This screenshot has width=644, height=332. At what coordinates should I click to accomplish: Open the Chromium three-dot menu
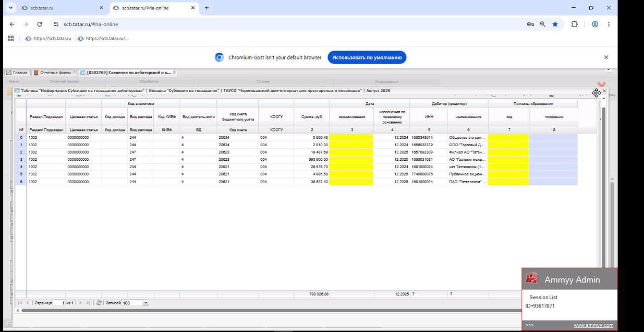click(x=609, y=24)
